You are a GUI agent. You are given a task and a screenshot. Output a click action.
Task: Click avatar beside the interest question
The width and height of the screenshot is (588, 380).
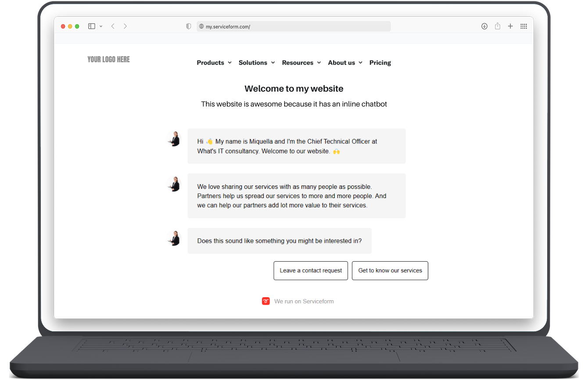tap(175, 238)
